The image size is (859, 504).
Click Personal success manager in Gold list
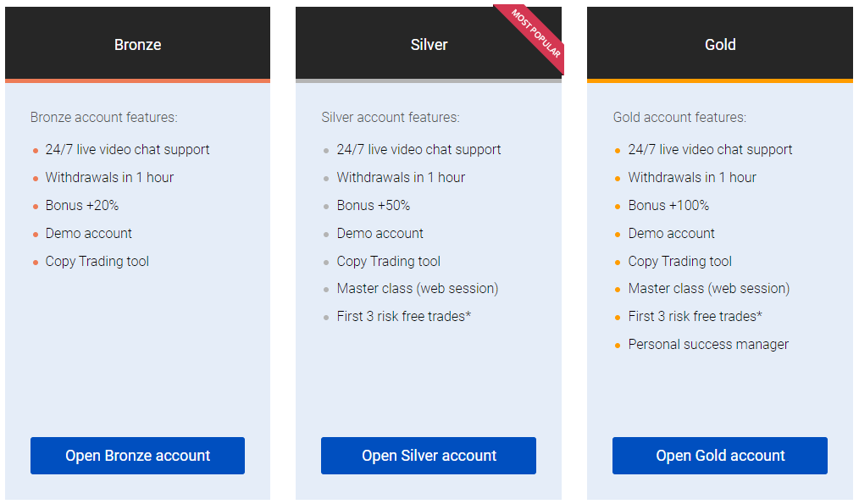pyautogui.click(x=708, y=345)
